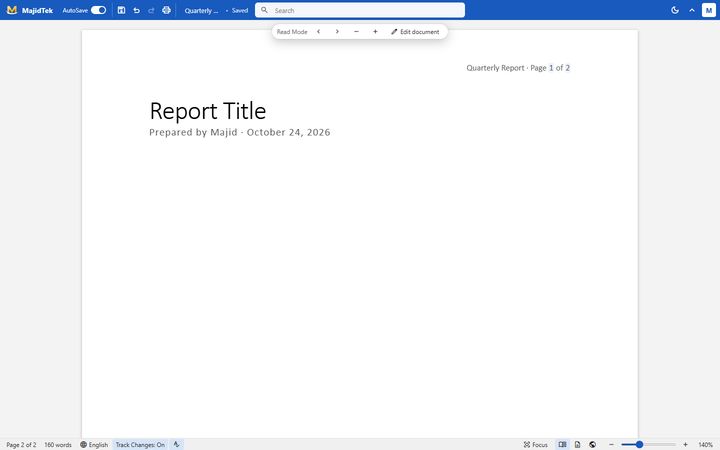
Task: Select the Web Layout view icon
Action: [592, 444]
